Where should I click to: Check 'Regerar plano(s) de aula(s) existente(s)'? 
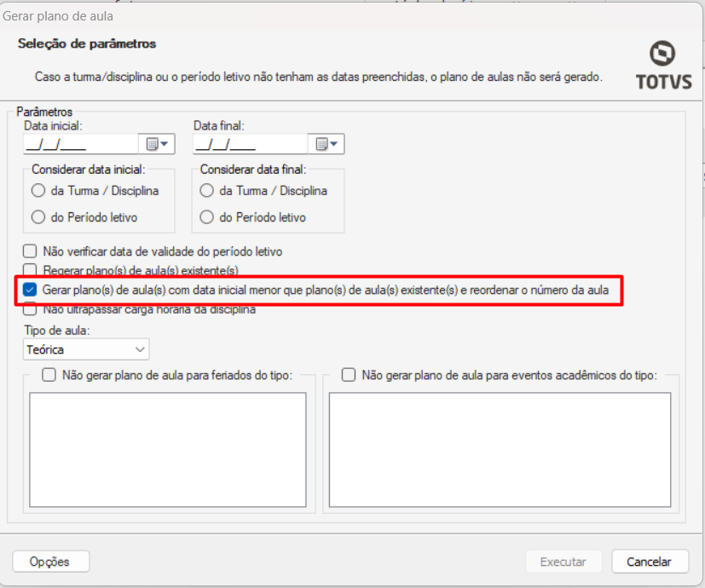(x=31, y=270)
